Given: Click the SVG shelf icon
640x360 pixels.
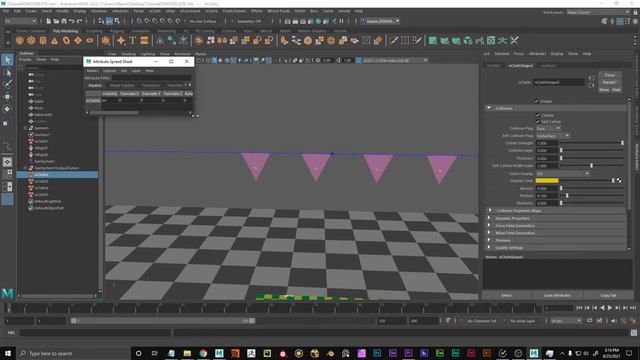Looking at the screenshot, I should [144, 40].
